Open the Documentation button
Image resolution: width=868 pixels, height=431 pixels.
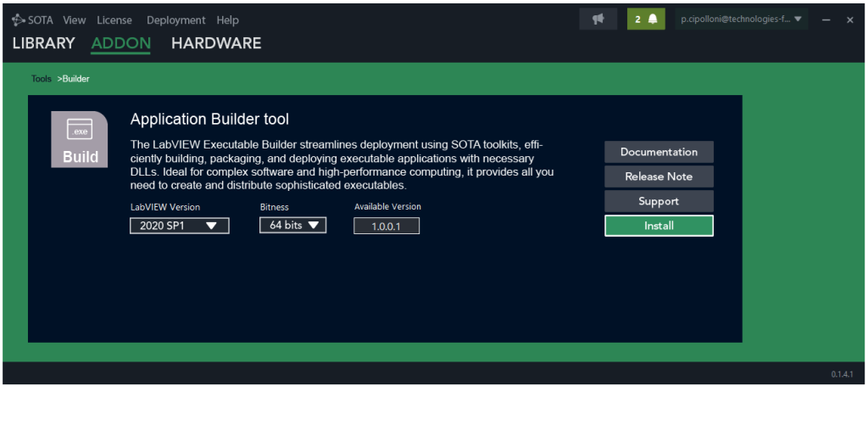pyautogui.click(x=659, y=152)
